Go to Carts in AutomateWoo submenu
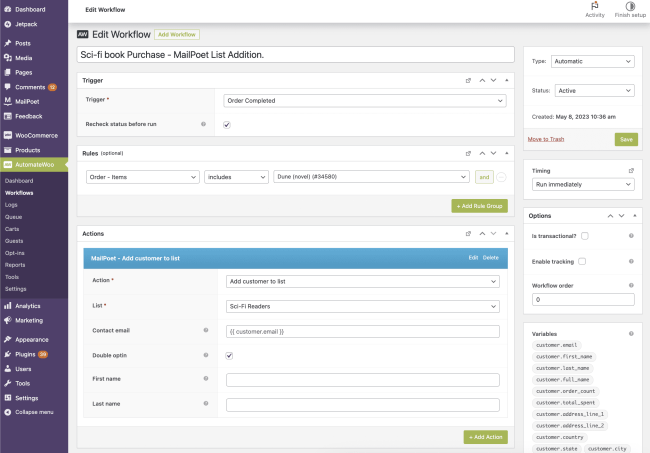 12,228
